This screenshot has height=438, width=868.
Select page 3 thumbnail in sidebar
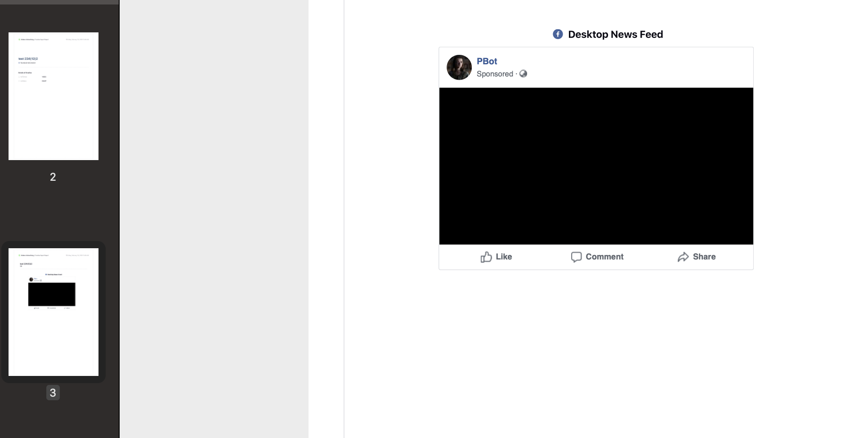(x=54, y=312)
